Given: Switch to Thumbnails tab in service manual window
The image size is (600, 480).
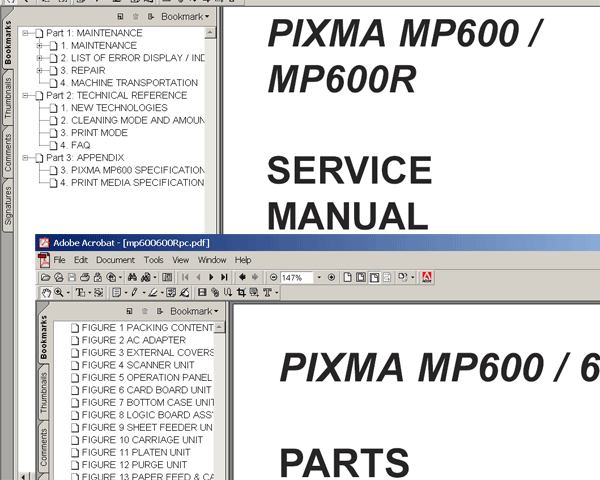Looking at the screenshot, I should [8, 98].
